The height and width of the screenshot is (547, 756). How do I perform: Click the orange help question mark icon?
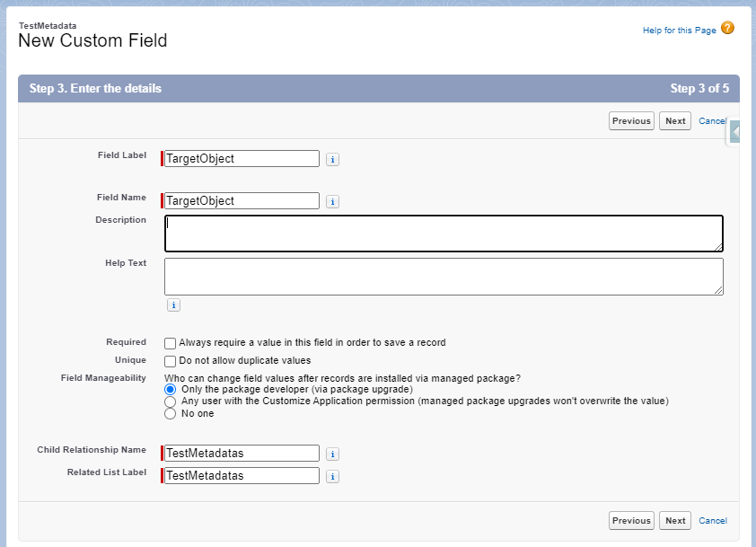coord(727,29)
